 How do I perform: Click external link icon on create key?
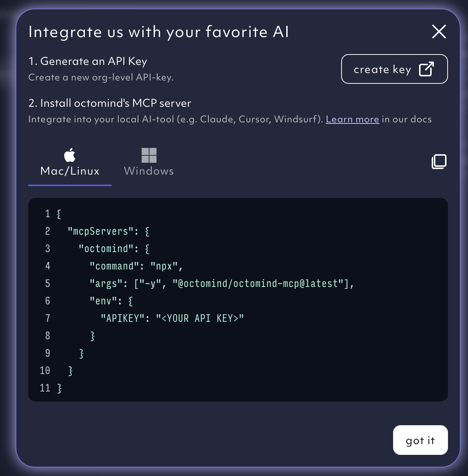pos(426,69)
